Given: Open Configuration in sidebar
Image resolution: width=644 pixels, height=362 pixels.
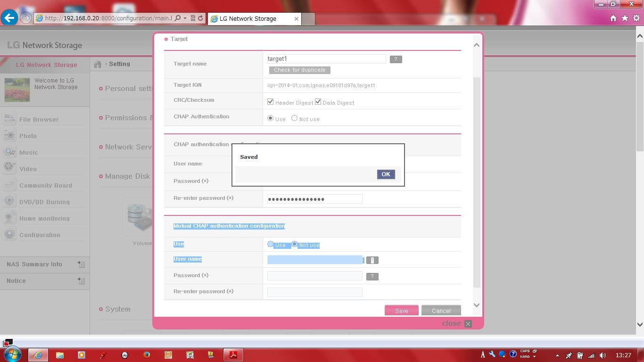Looking at the screenshot, I should 40,235.
